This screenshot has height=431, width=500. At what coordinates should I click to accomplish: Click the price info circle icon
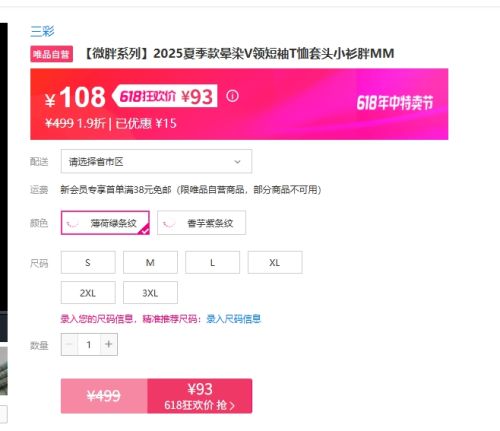click(232, 96)
